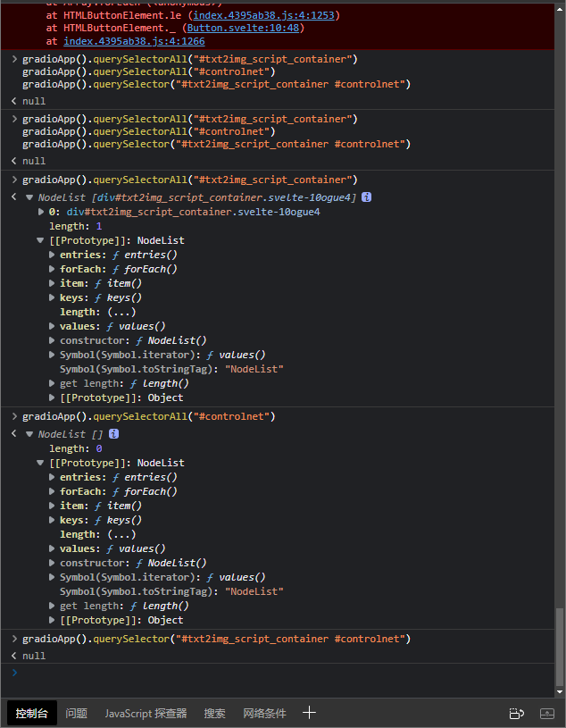Expand the keys function entry in first NodeList
This screenshot has height=728, width=566.
52,297
